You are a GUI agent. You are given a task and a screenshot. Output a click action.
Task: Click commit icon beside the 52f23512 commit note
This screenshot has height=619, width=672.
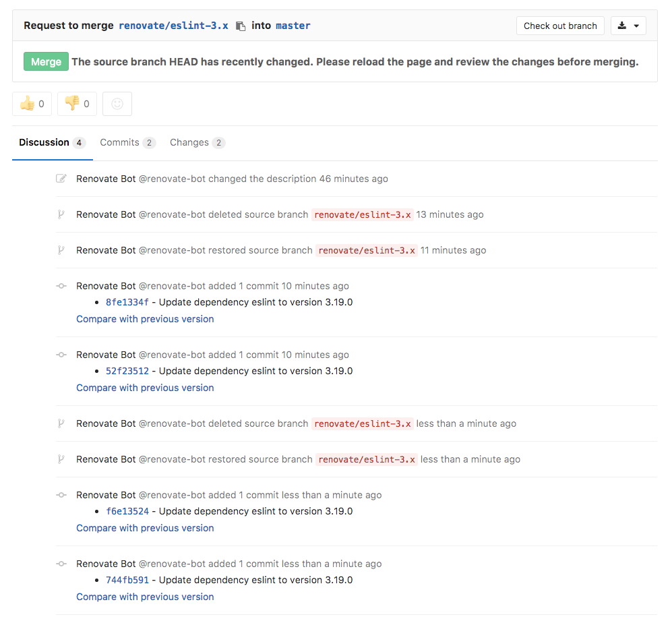(61, 355)
